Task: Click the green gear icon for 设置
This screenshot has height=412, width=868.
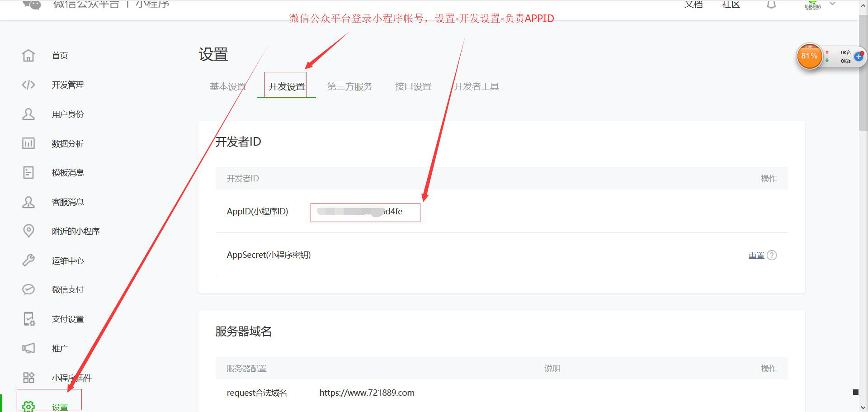Action: click(28, 406)
